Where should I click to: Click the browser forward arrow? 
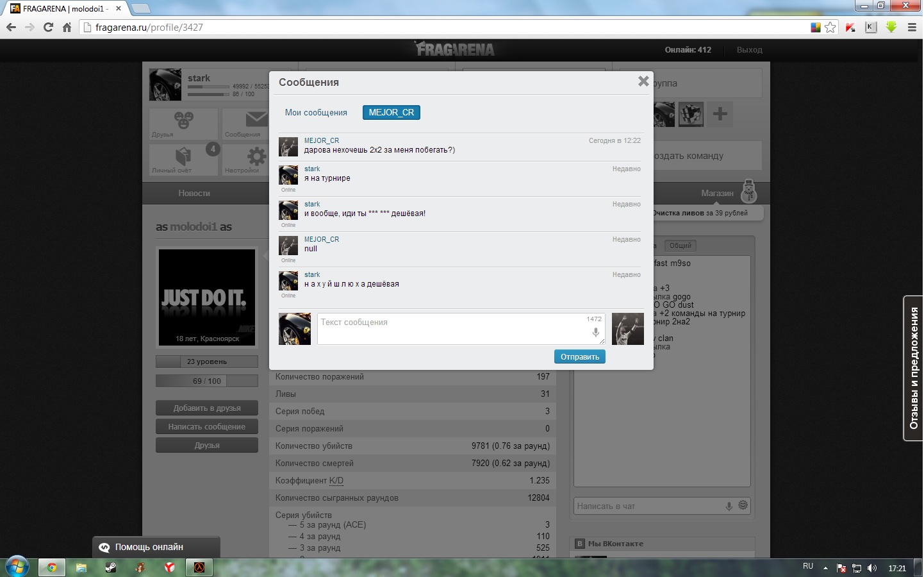pyautogui.click(x=29, y=27)
